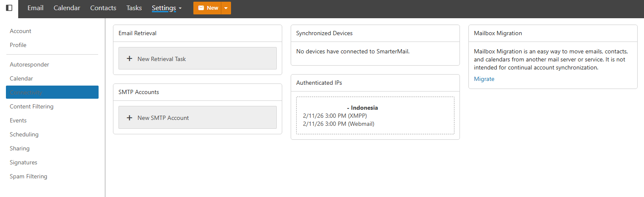Select Autoresponder in sidebar

(x=30, y=64)
